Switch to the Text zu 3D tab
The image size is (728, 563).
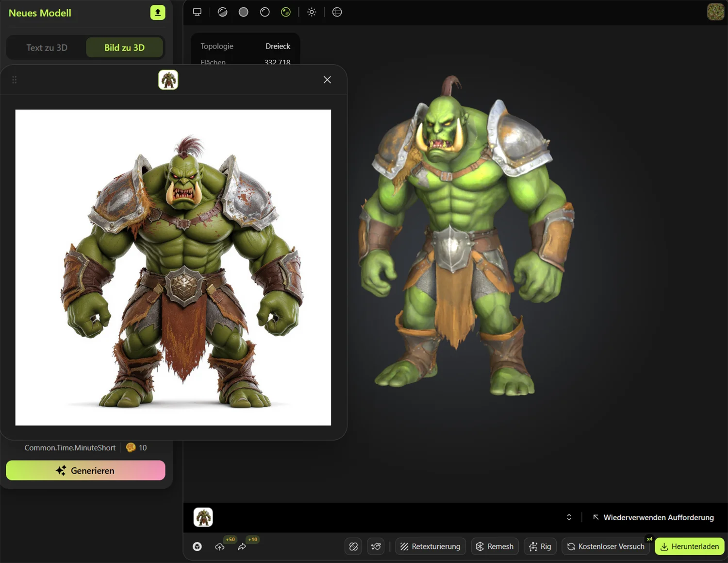[47, 48]
